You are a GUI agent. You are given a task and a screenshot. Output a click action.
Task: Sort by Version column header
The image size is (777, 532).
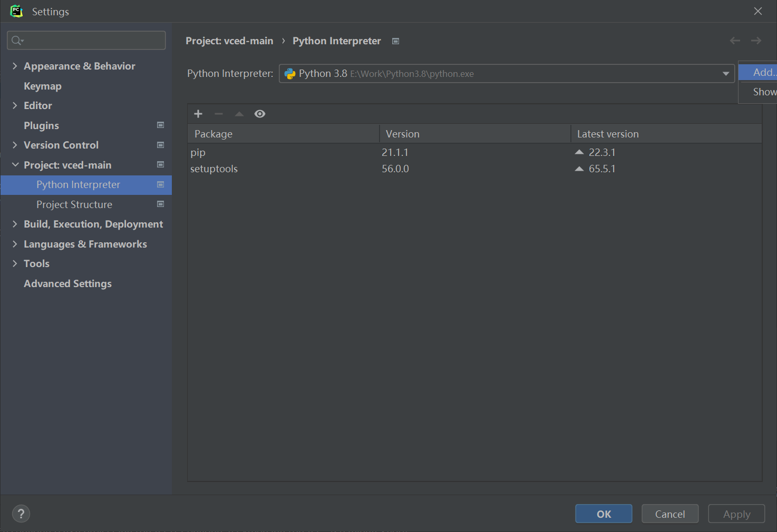[475, 134]
